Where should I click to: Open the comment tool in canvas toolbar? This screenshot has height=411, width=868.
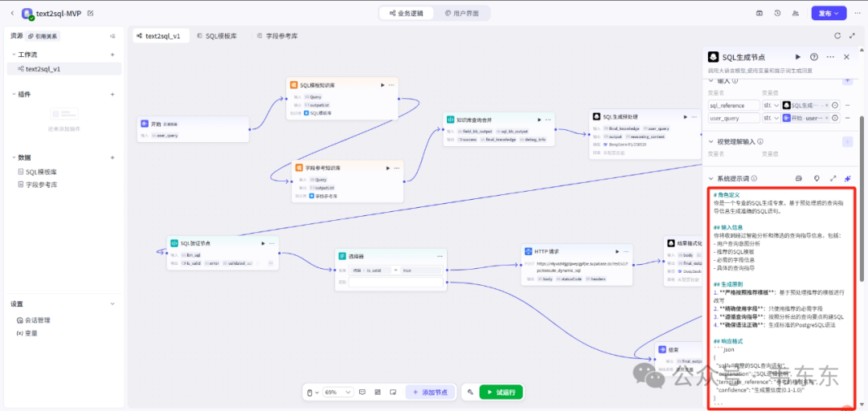coord(362,393)
